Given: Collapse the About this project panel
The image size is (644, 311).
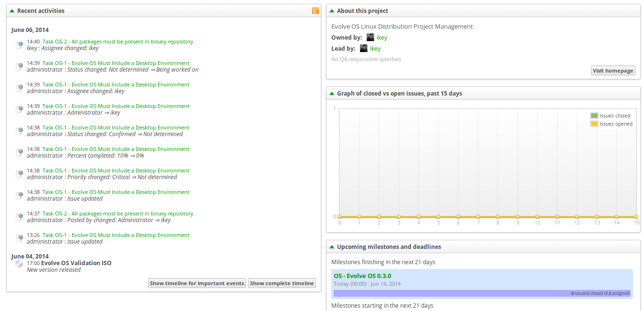Looking at the screenshot, I should pos(332,11).
